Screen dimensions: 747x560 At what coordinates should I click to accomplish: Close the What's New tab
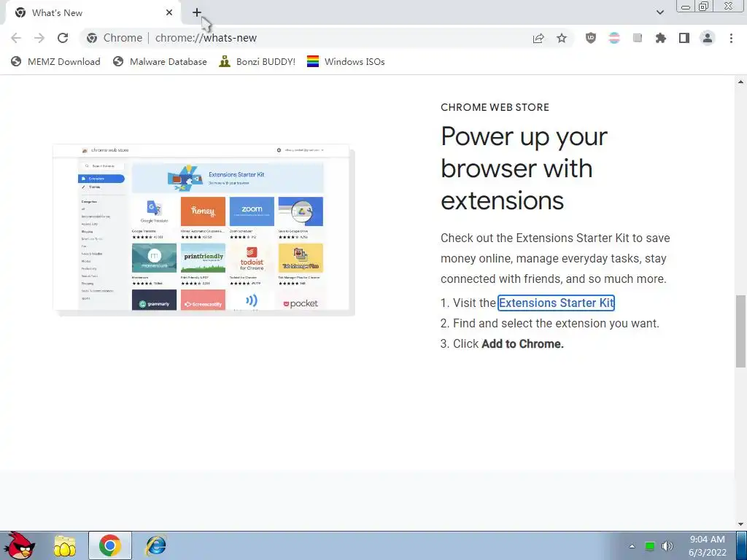[x=169, y=13]
